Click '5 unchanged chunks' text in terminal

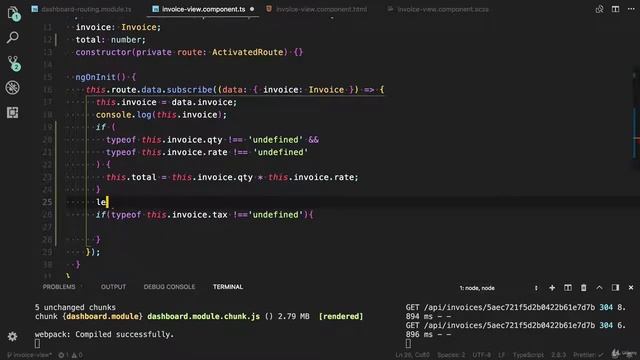[75, 307]
